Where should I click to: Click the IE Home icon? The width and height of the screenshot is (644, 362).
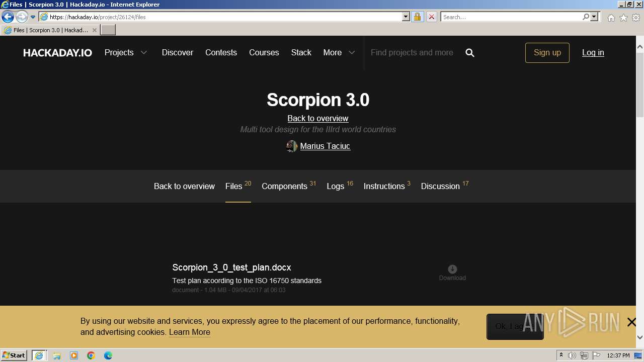tap(611, 18)
